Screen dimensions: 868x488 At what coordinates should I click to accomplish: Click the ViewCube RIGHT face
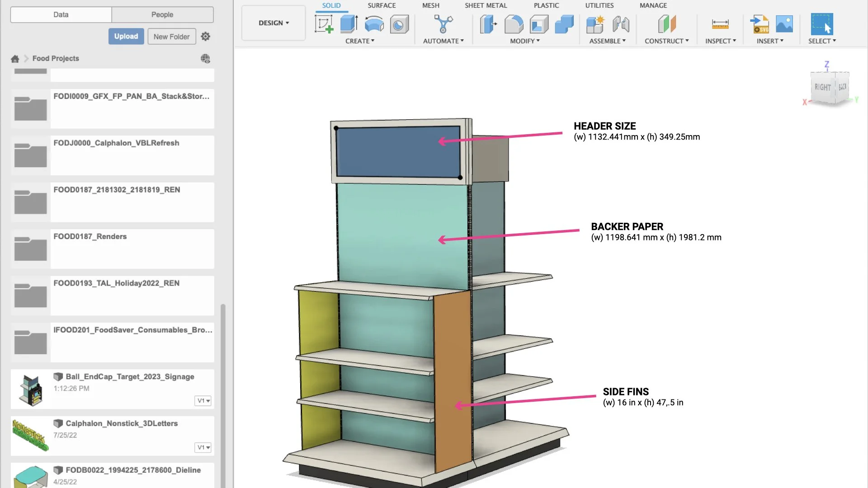822,87
